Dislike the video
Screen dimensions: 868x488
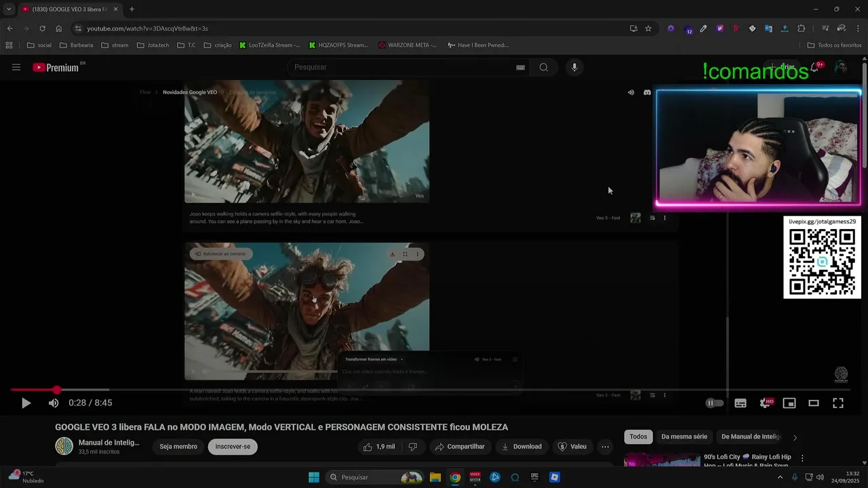[412, 447]
